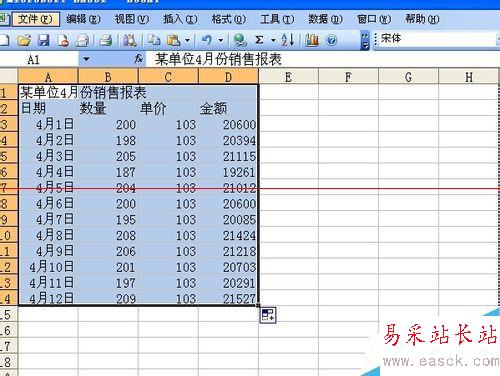
Task: Expand the Undo history dropdown arrow
Action: (x=220, y=40)
